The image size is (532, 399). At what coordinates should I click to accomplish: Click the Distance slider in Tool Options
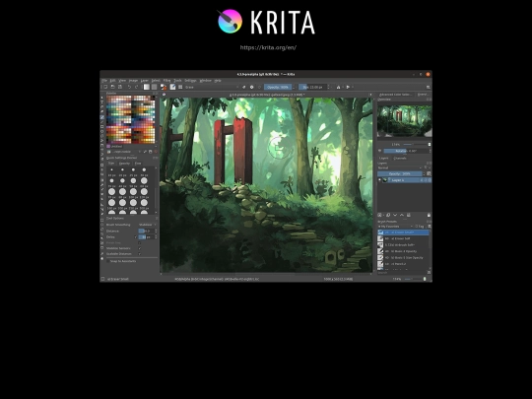click(x=146, y=232)
